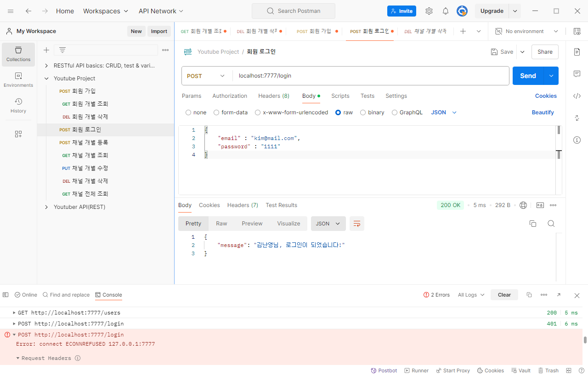Expand Youtuber API(REST) collection
Screen dimensions: 588x376
pyautogui.click(x=46, y=207)
